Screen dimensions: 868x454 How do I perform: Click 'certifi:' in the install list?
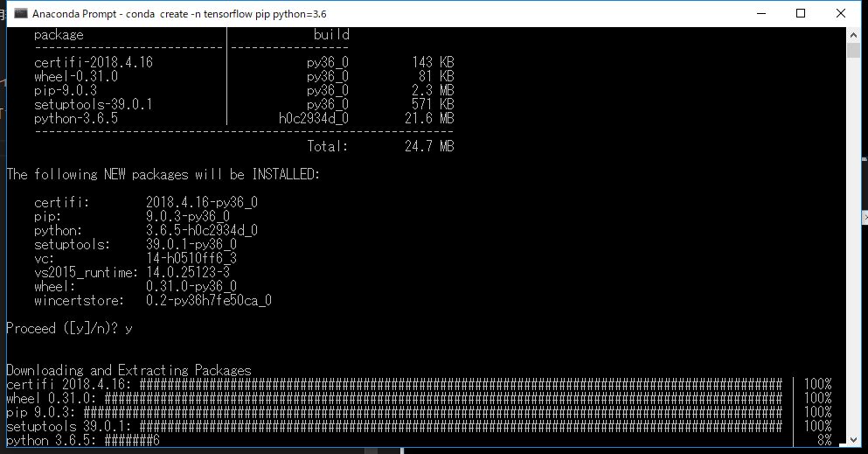(x=61, y=203)
